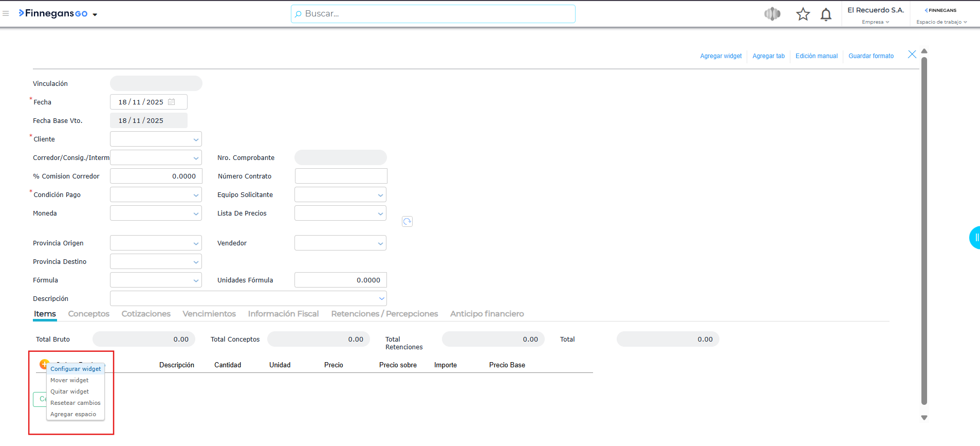Open the calendar picker in Fecha field
The width and height of the screenshot is (980, 446).
point(172,102)
